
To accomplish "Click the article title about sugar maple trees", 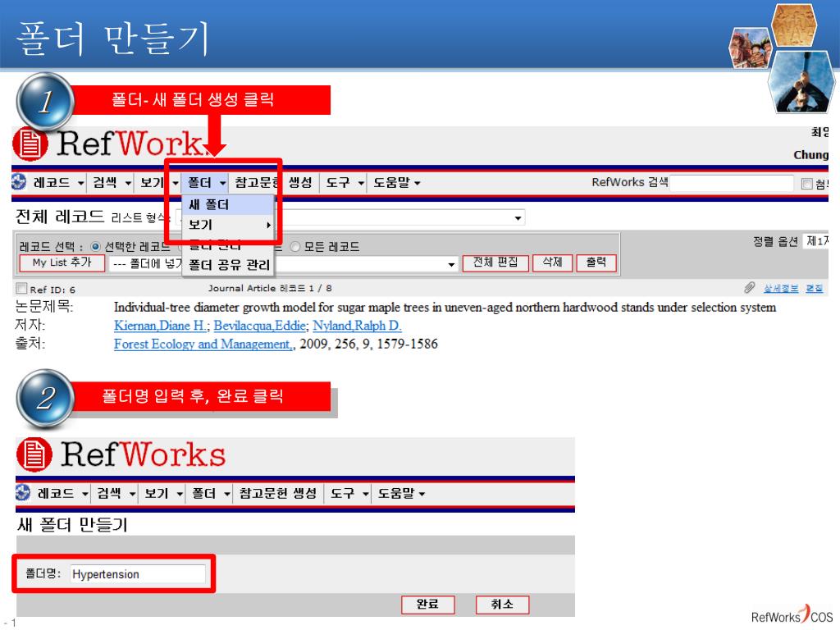I will [x=445, y=307].
